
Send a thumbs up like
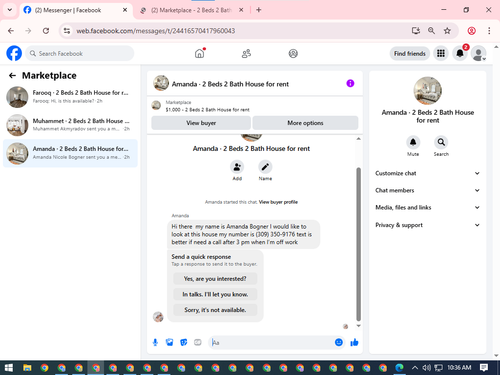[354, 342]
